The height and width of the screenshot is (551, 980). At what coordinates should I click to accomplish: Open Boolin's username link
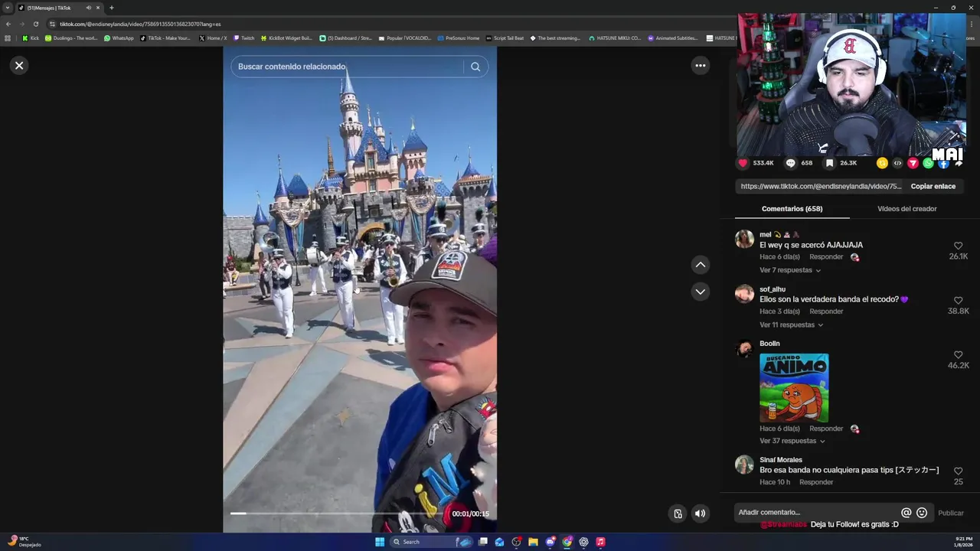[x=769, y=344]
